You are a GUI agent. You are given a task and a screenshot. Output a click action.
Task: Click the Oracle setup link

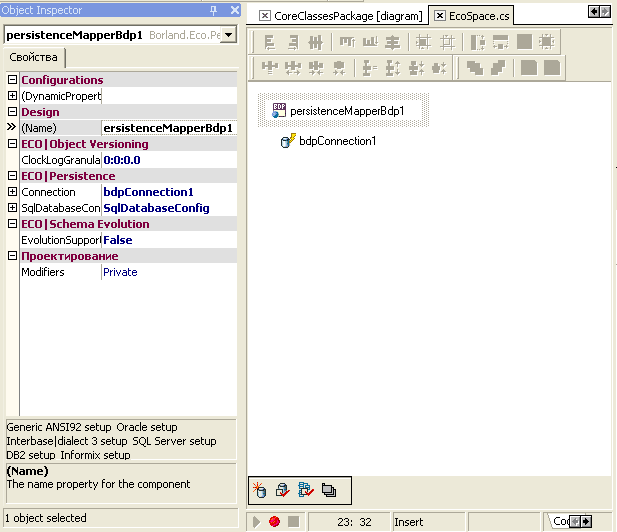pos(146,427)
